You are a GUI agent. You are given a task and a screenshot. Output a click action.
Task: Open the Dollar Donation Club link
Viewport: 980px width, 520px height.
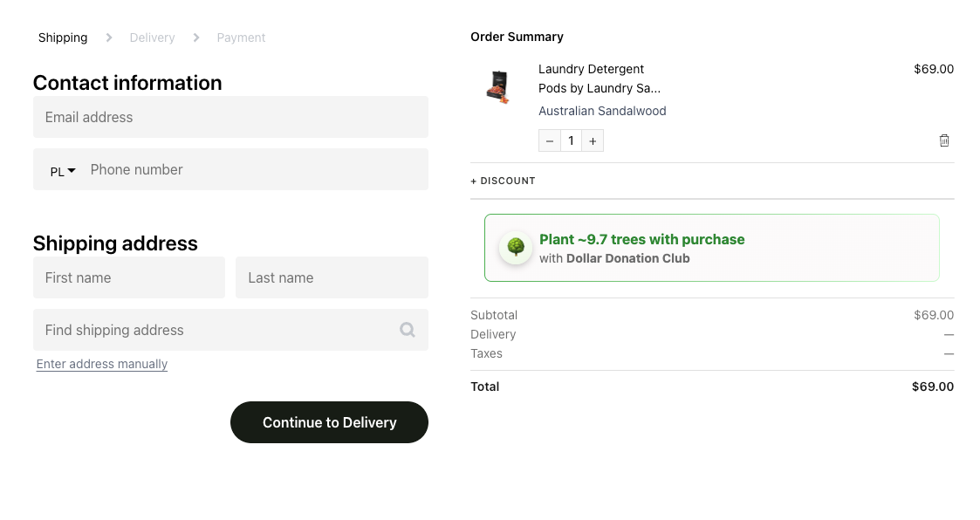coord(627,258)
